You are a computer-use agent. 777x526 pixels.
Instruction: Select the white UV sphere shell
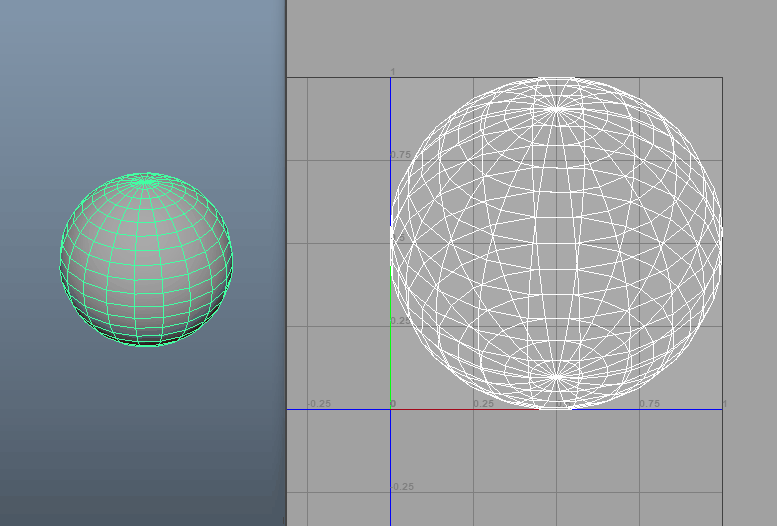coord(556,243)
